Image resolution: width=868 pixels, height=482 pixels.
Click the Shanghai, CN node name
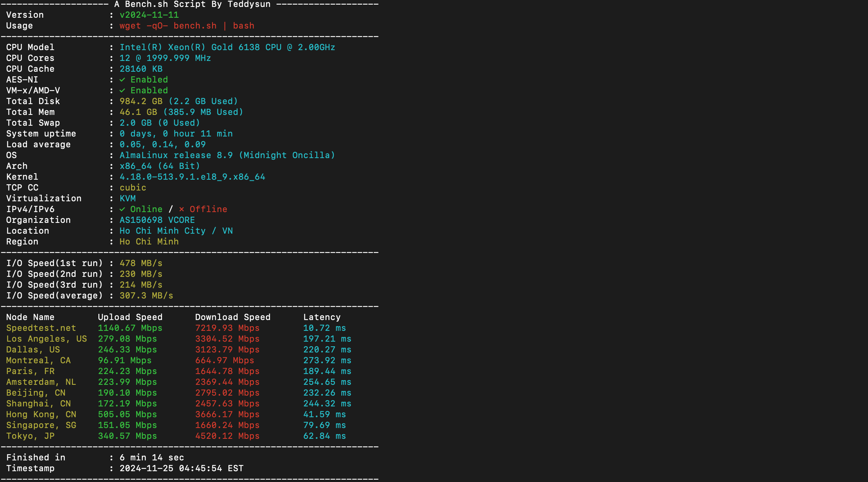pos(38,403)
